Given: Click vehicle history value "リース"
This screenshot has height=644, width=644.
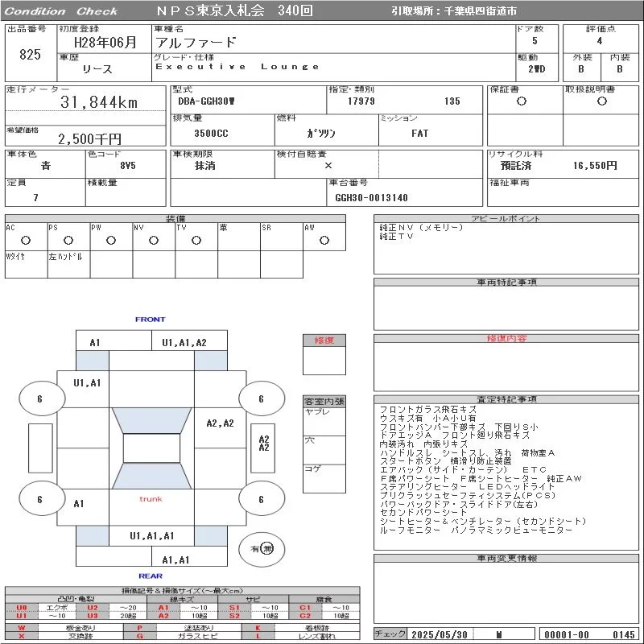Looking at the screenshot, I should click(97, 69).
